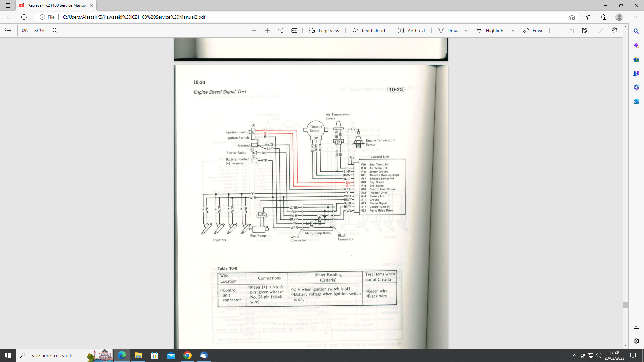The height and width of the screenshot is (362, 644).
Task: Toggle fit to width view
Action: point(294,31)
